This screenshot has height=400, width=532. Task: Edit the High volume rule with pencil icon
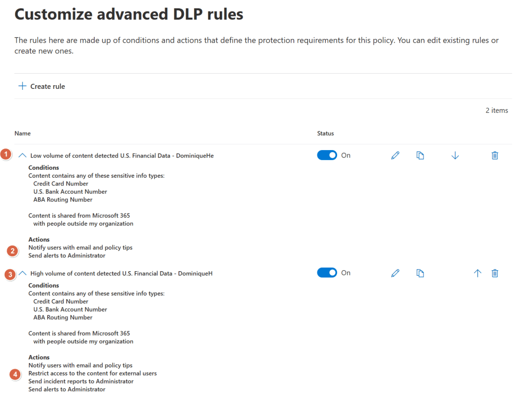(x=395, y=273)
